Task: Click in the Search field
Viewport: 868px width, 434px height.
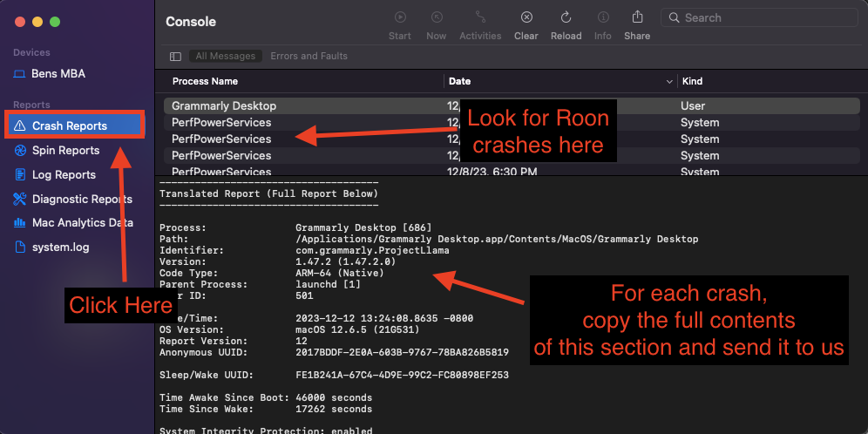Action: tap(759, 17)
